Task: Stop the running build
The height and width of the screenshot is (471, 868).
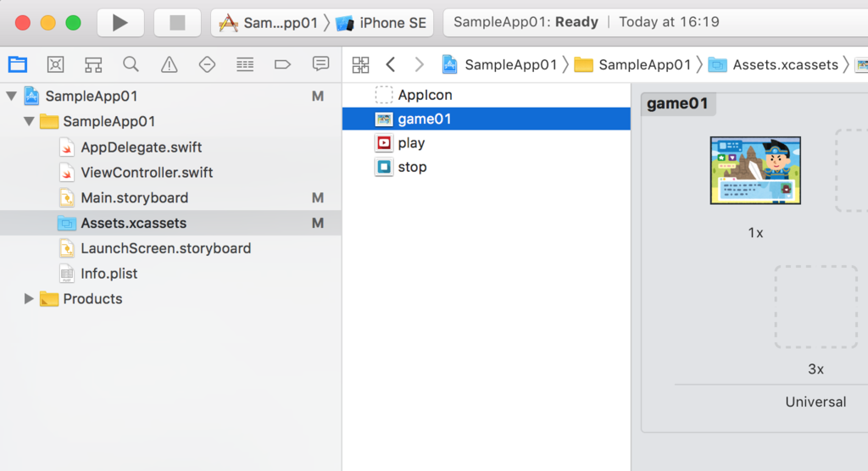Action: point(177,23)
